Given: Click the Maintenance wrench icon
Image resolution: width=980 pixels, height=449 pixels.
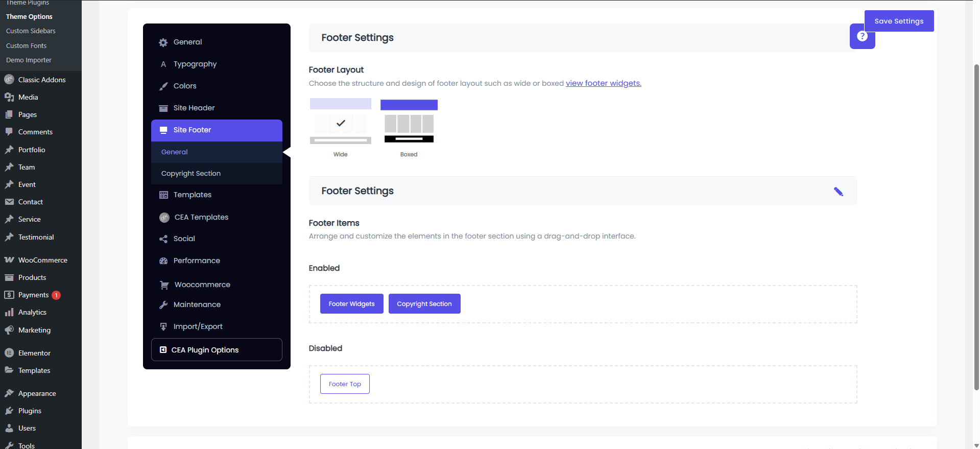Looking at the screenshot, I should click(x=163, y=305).
